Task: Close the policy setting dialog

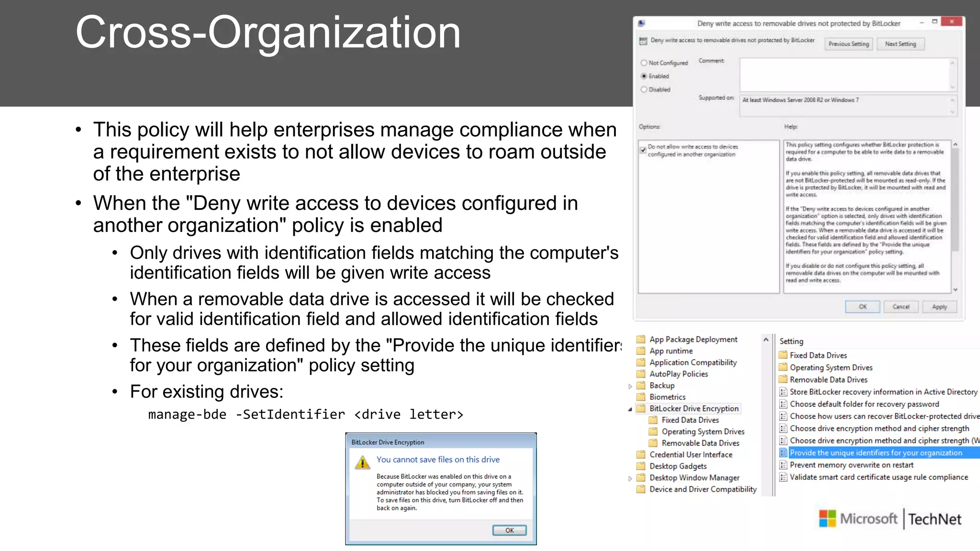Action: 951,22
